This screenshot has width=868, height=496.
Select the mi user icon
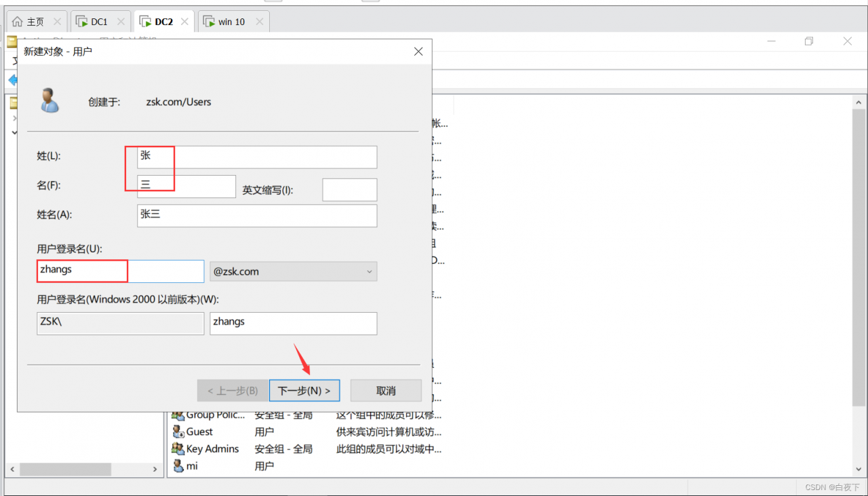point(178,465)
